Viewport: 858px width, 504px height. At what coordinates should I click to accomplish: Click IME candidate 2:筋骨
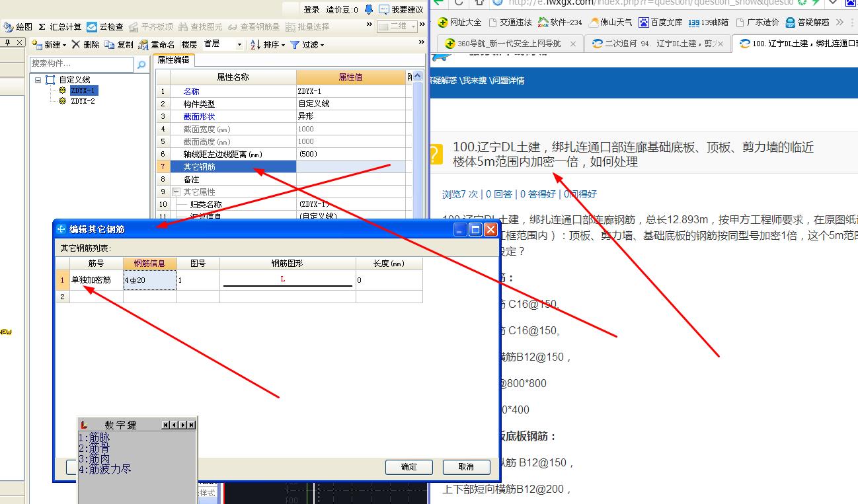point(95,449)
